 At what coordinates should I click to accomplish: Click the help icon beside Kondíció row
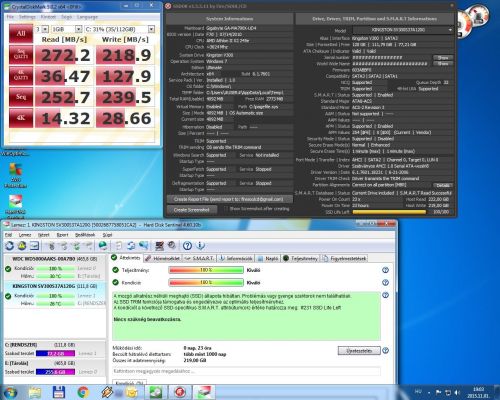(385, 283)
